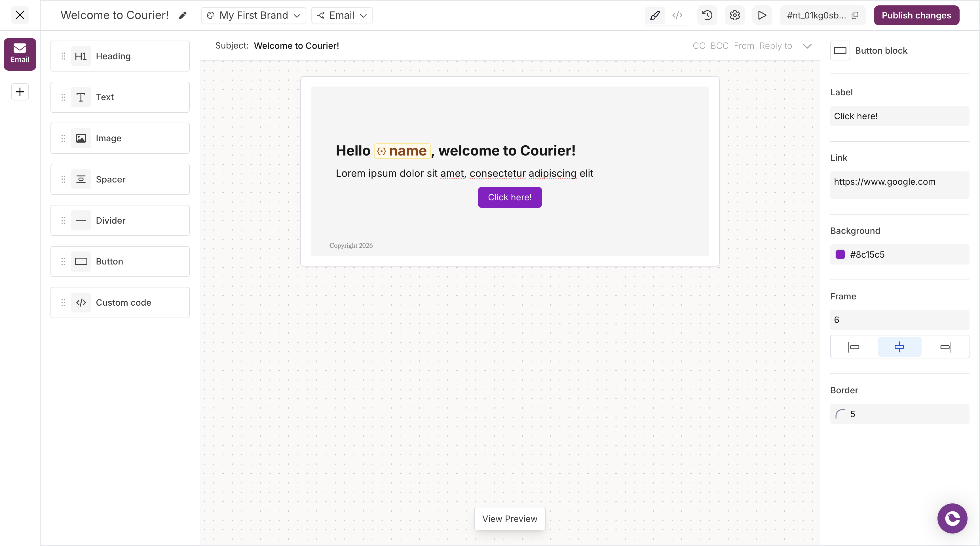Add a CC field to the email
980x546 pixels.
[x=698, y=46]
